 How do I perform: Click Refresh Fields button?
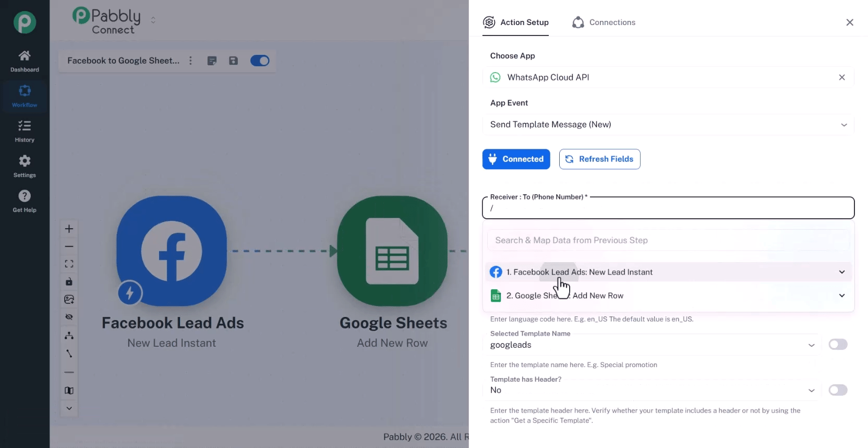(599, 159)
